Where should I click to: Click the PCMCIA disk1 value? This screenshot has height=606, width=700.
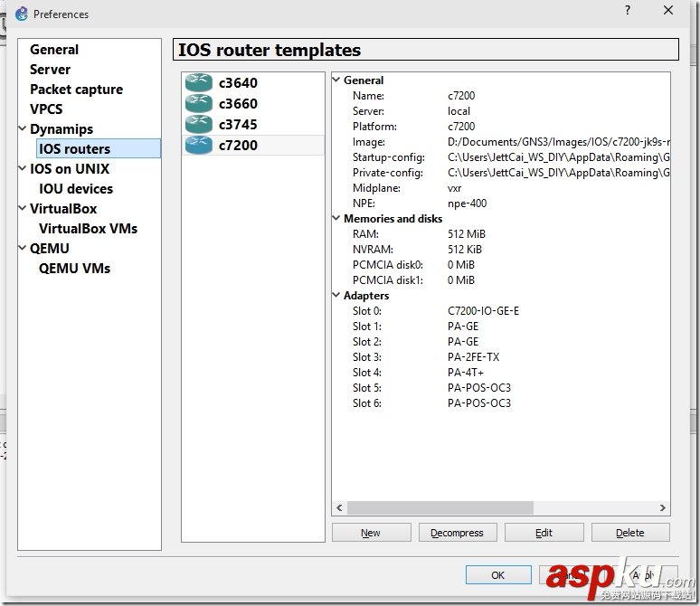click(x=461, y=280)
